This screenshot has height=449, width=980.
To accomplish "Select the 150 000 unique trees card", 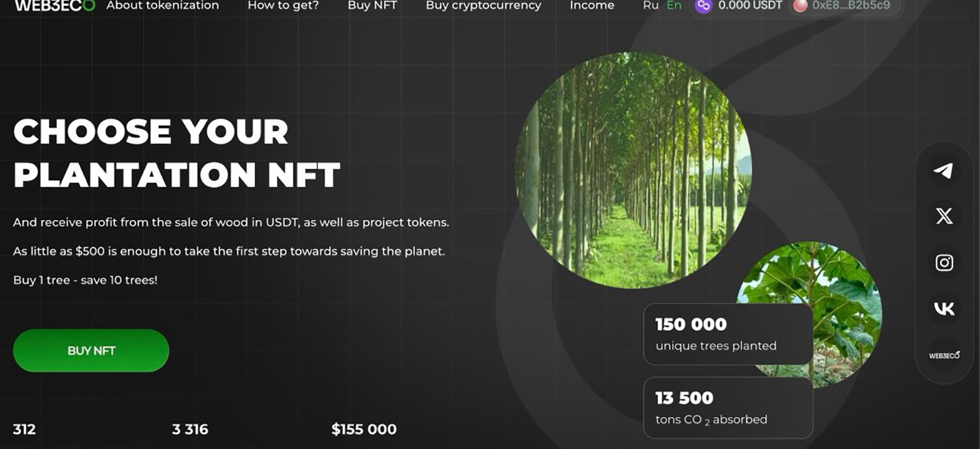I will point(728,334).
